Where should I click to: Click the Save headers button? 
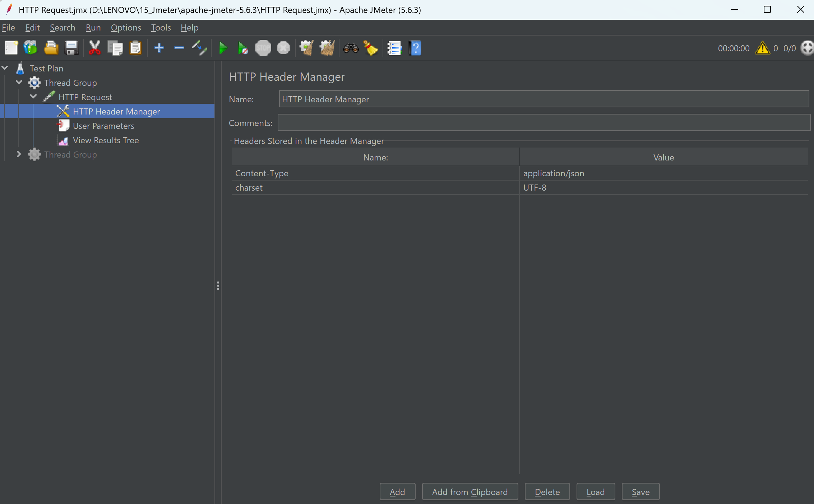pyautogui.click(x=640, y=491)
